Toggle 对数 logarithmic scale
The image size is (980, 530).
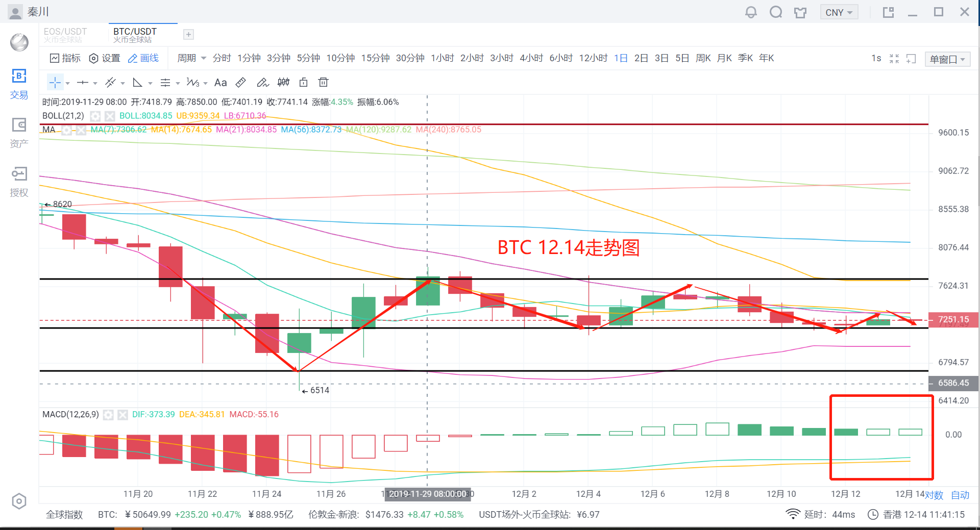pyautogui.click(x=935, y=495)
